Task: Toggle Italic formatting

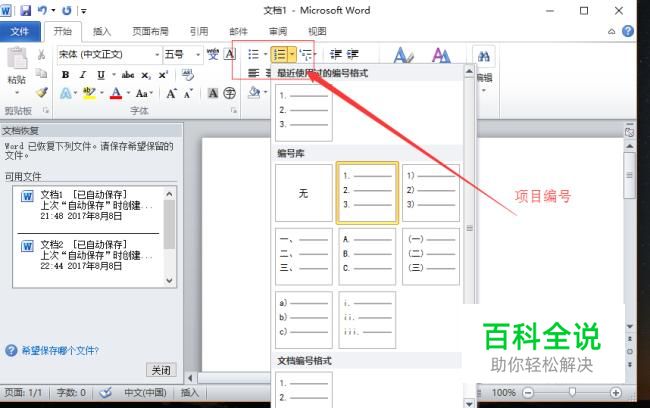Action: click(83, 75)
